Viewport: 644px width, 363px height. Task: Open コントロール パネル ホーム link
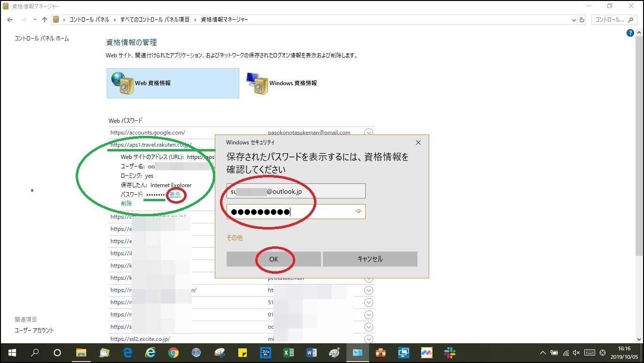point(42,39)
